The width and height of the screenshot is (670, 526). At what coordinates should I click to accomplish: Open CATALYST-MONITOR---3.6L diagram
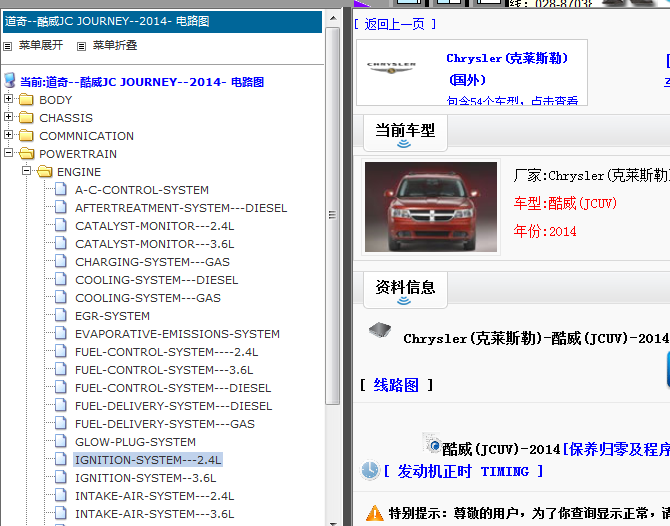[154, 244]
